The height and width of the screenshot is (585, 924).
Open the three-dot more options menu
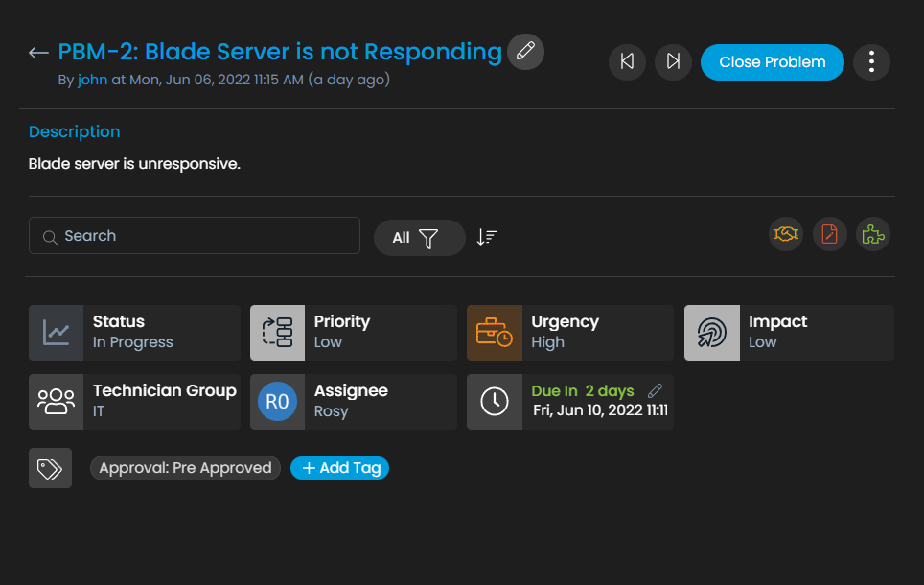pyautogui.click(x=871, y=61)
